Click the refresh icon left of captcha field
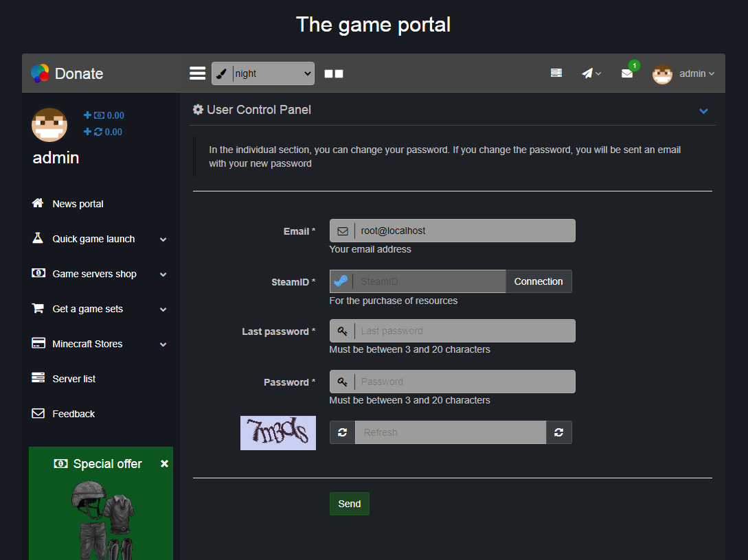This screenshot has height=560, width=748. pos(342,432)
